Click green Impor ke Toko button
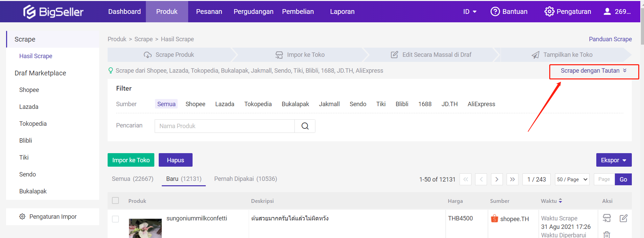This screenshot has width=644, height=238. point(131,160)
